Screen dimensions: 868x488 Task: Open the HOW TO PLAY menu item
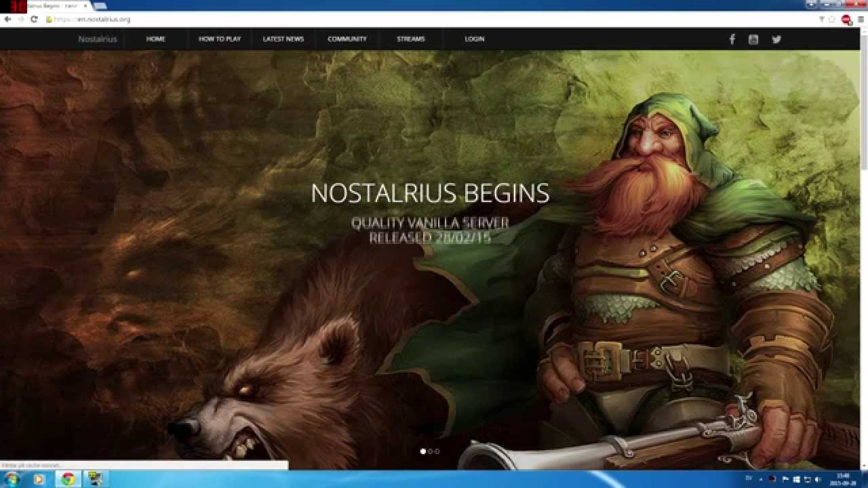click(x=220, y=39)
